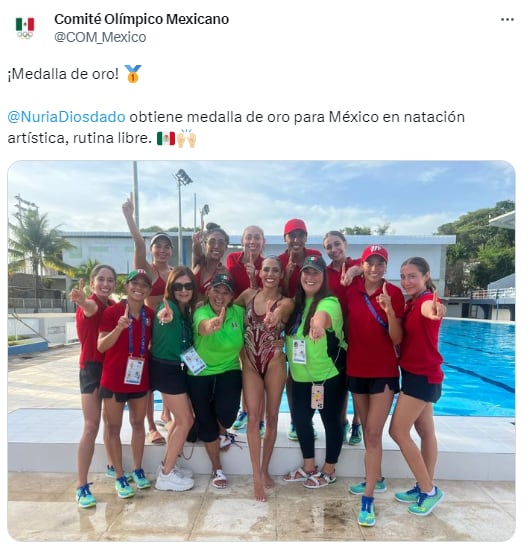529x554 pixels.
Task: Click the gold medal emoji
Action: coord(133,74)
